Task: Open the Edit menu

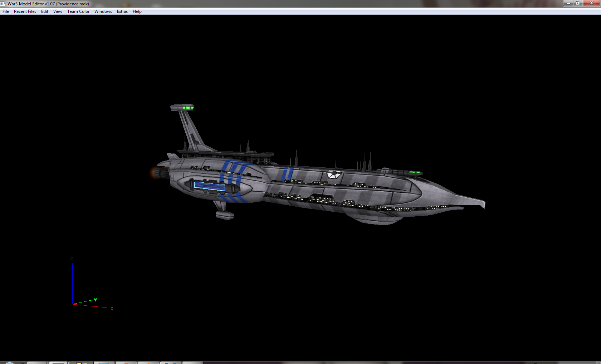Action: tap(45, 11)
